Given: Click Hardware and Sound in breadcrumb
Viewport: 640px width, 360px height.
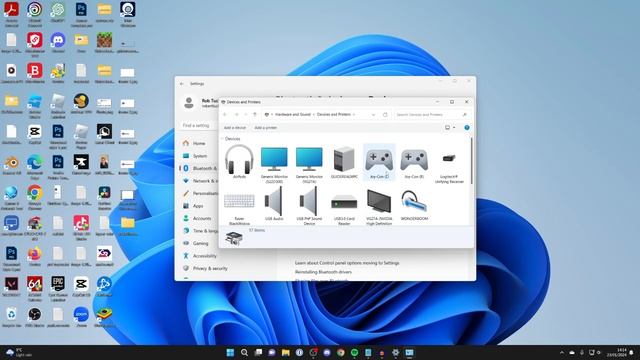Looking at the screenshot, I should 293,115.
